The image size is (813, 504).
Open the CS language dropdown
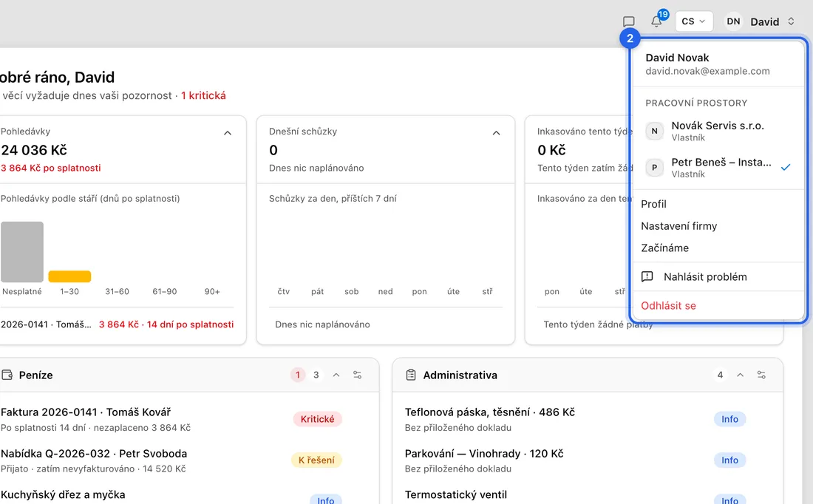pos(694,21)
